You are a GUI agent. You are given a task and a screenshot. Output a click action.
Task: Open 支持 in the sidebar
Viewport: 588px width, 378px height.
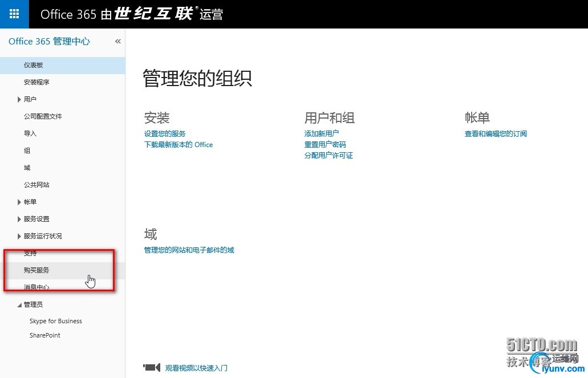pos(30,254)
